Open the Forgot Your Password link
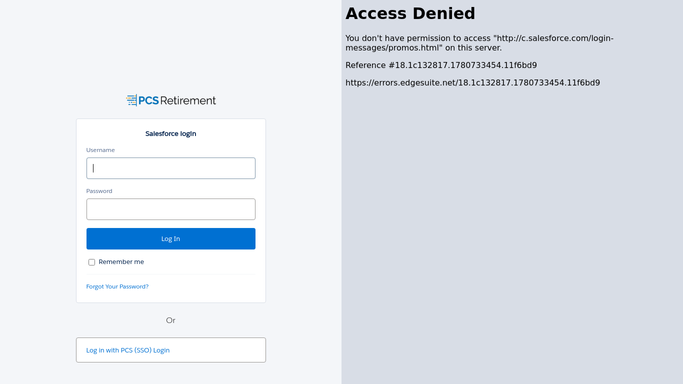Image resolution: width=683 pixels, height=384 pixels. click(x=117, y=286)
